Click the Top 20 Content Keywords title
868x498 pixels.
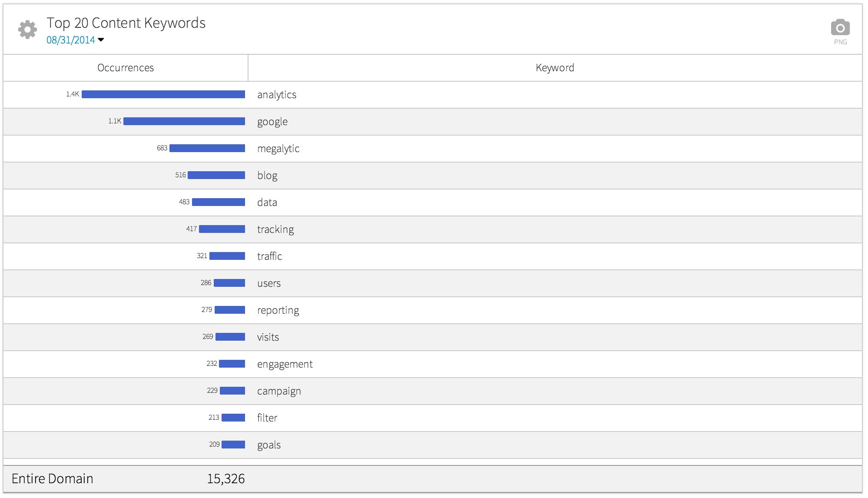(126, 23)
